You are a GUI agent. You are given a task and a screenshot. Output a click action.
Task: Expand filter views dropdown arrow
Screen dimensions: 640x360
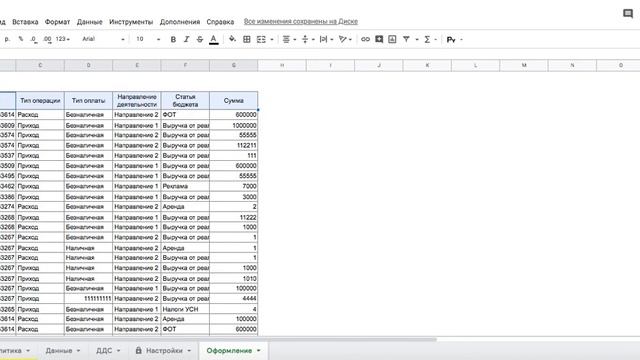click(417, 40)
